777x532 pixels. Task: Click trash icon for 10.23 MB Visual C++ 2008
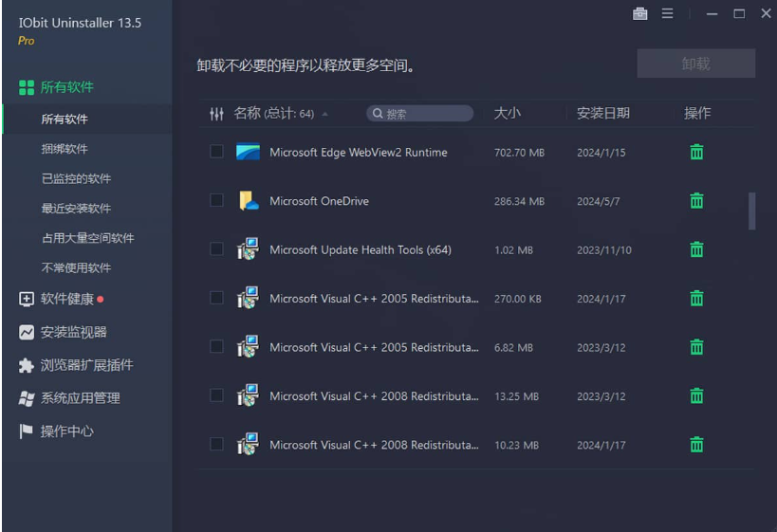click(x=696, y=445)
